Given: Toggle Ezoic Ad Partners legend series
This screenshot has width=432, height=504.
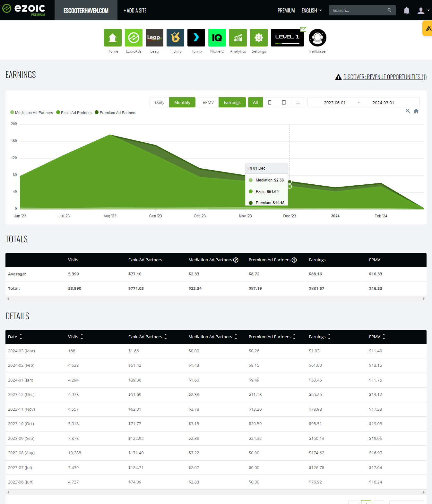Looking at the screenshot, I should click(74, 113).
